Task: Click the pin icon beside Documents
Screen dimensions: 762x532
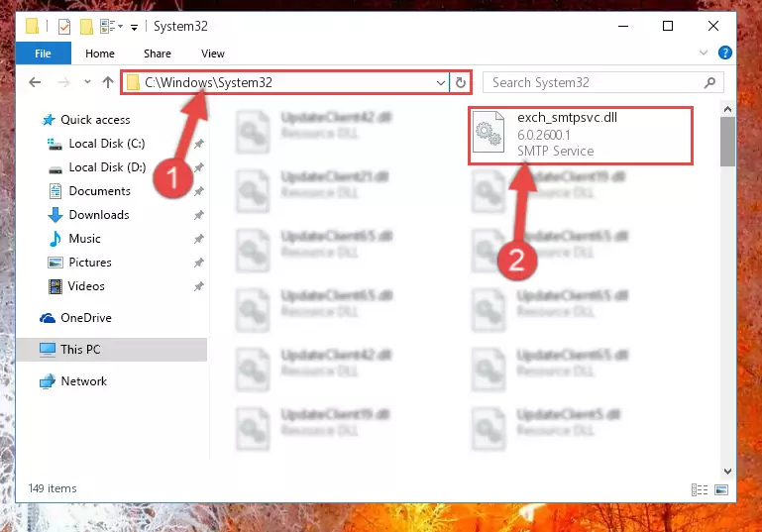Action: (199, 191)
